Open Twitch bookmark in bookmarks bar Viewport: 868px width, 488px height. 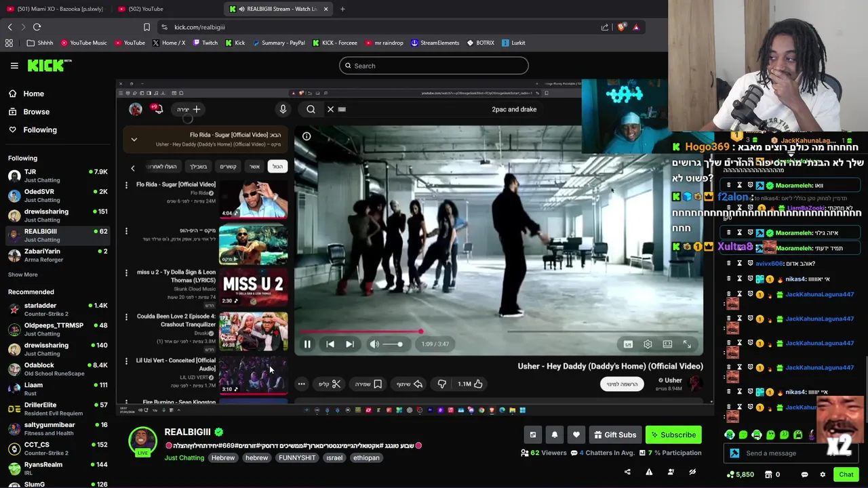tap(205, 43)
